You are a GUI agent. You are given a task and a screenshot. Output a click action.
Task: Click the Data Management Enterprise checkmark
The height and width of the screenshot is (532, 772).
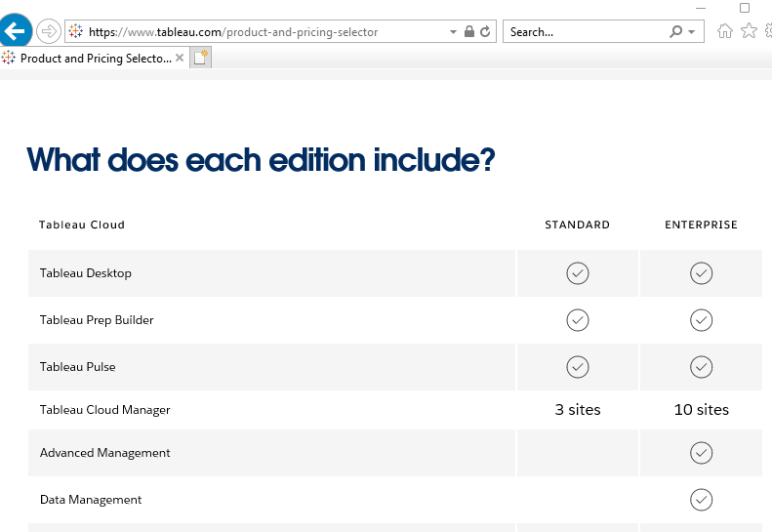701,500
